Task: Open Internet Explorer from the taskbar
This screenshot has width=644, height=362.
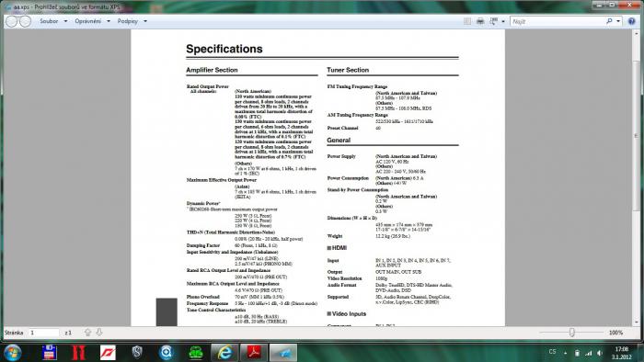Action: click(224, 352)
